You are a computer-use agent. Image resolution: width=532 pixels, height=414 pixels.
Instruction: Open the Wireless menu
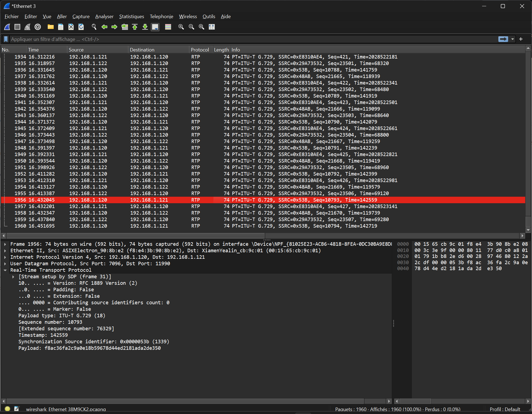pos(188,17)
